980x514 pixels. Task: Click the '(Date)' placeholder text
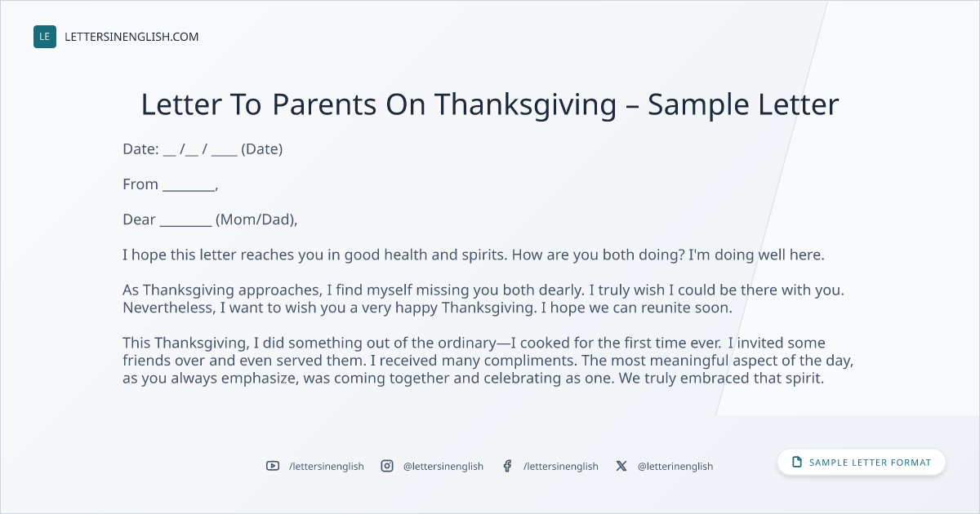click(x=262, y=149)
